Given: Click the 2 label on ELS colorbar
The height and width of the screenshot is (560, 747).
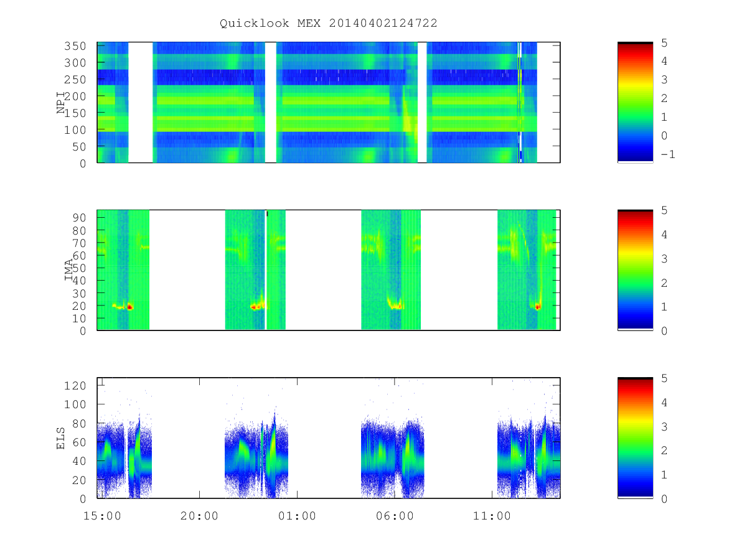Looking at the screenshot, I should 665,450.
